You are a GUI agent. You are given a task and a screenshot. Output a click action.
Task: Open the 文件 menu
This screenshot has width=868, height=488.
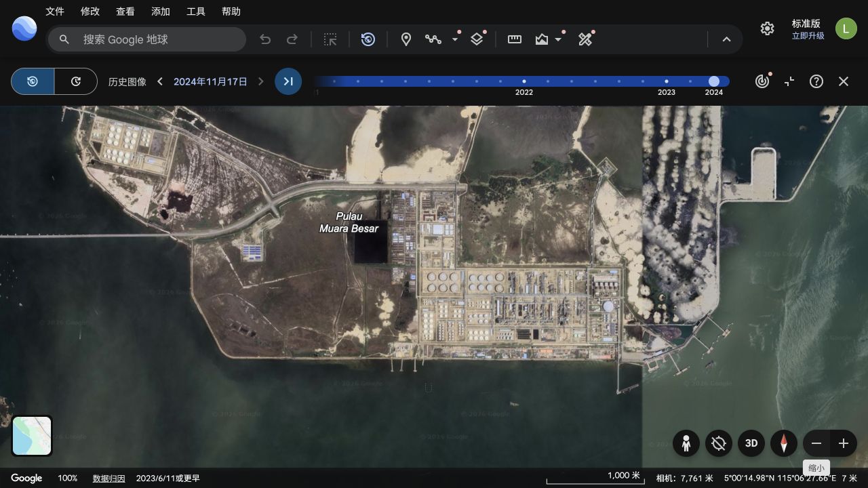click(55, 12)
